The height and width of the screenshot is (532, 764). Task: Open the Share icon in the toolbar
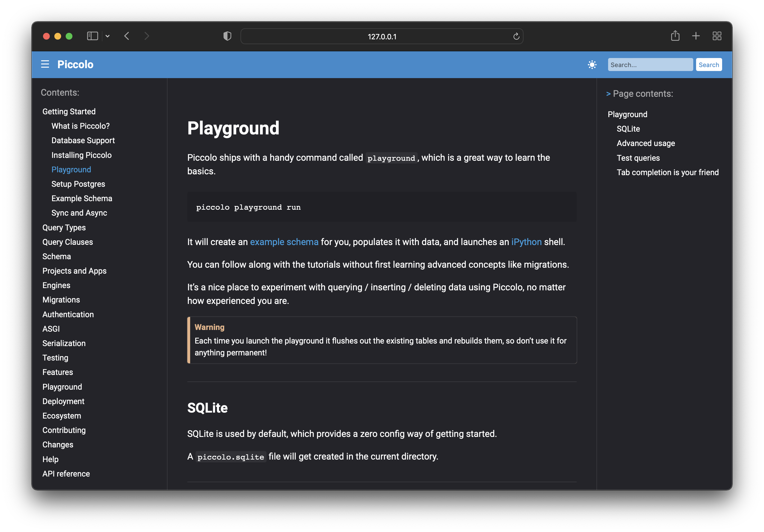tap(675, 36)
